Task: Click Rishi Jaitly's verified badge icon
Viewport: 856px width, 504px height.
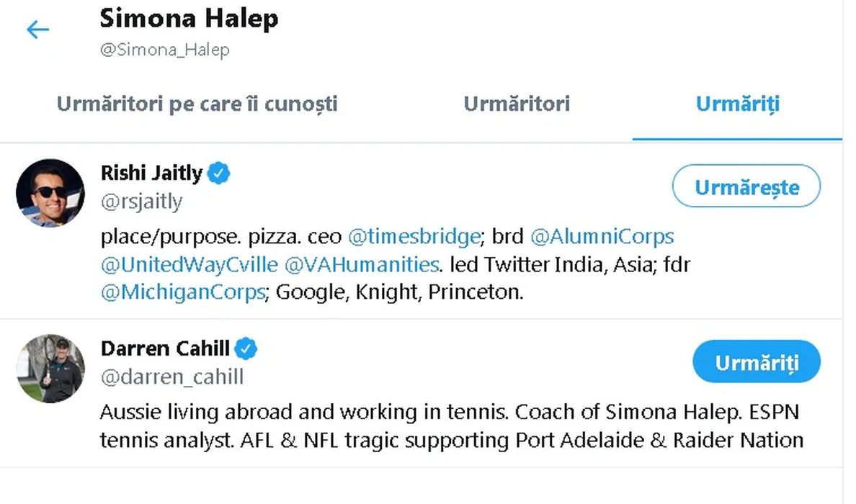Action: (219, 174)
